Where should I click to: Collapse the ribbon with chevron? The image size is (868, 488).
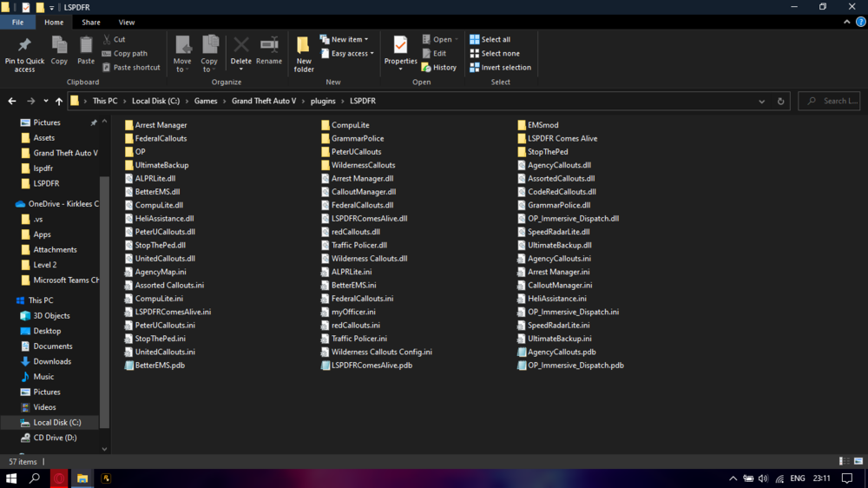tap(846, 23)
